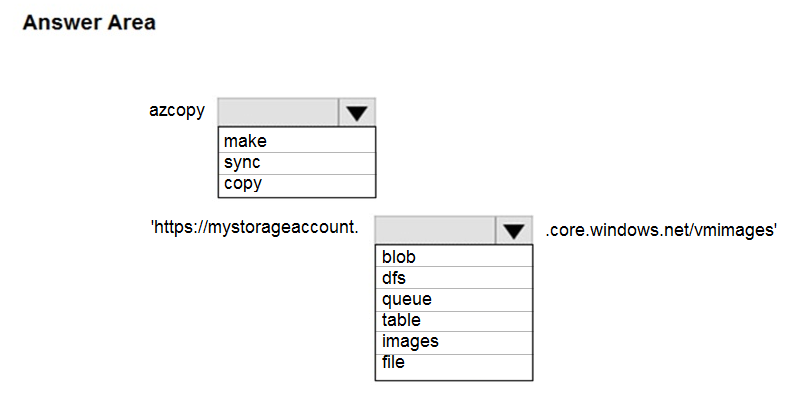The image size is (792, 399).
Task: Select blob as the endpoint type
Action: 454,256
